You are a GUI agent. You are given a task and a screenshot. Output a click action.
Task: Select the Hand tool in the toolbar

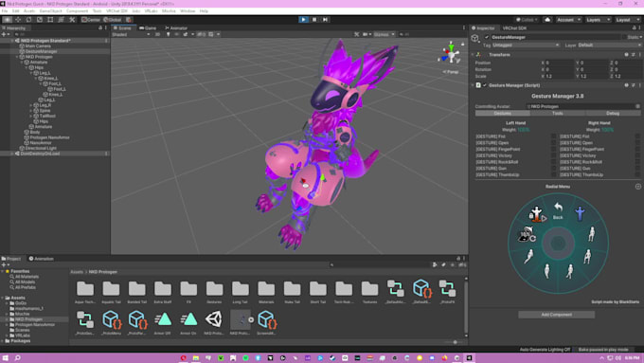click(8, 19)
